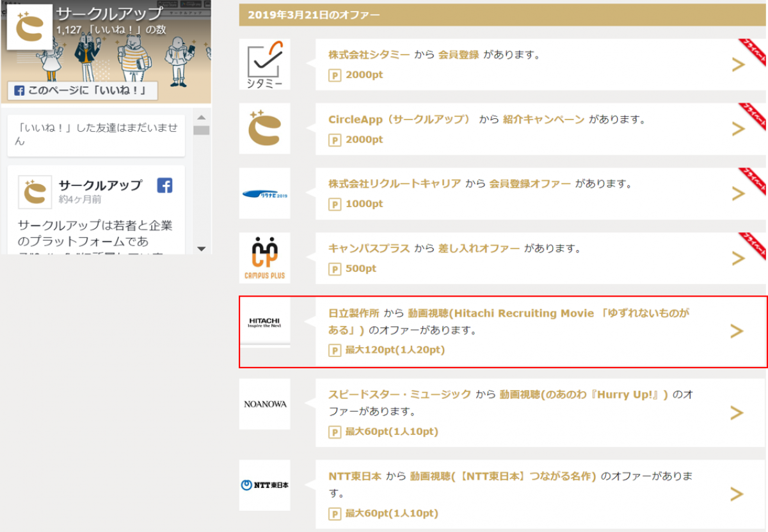Open arrow for 株式会社シタミー offer
Screen dimensions: 768x532
(x=737, y=64)
